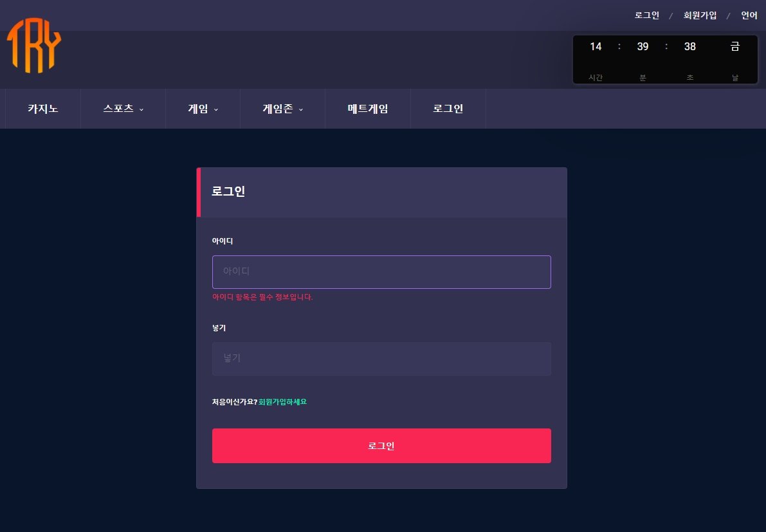Screen dimensions: 766x532
Task: Focus the 아이디 text input field
Action: 381,272
